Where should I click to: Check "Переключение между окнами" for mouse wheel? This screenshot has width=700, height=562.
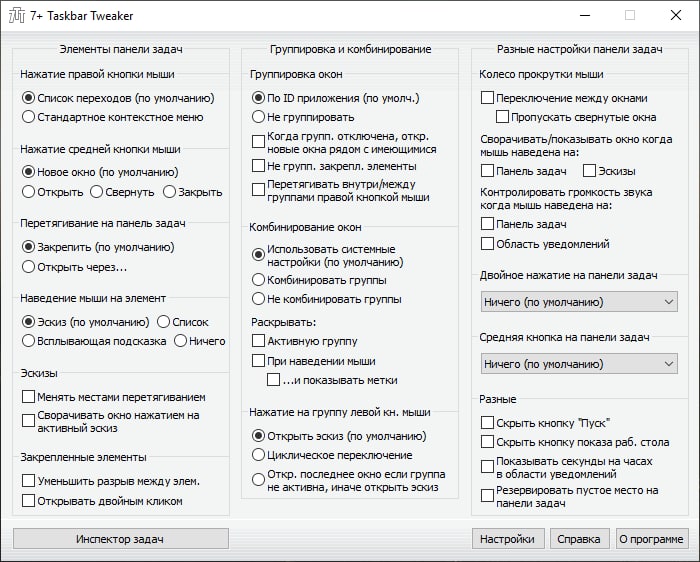[x=488, y=98]
